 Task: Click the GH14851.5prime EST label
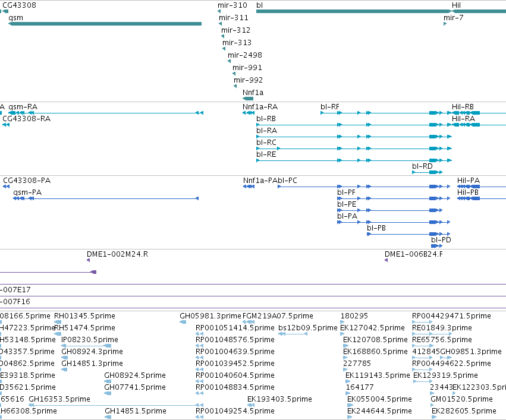(136, 411)
